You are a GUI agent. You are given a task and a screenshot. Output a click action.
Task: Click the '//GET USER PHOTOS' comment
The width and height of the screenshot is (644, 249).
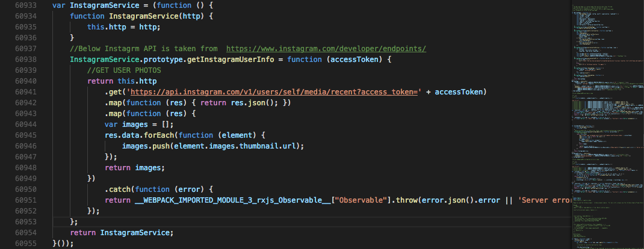(x=124, y=70)
